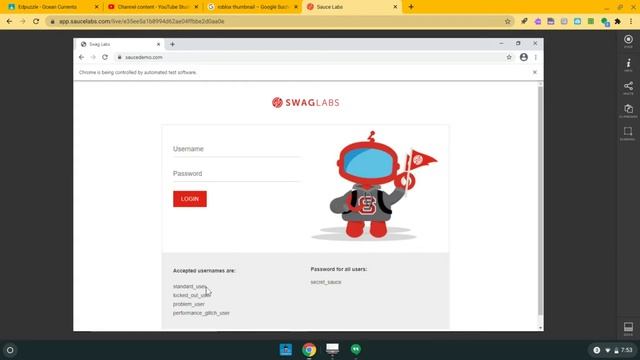Open a new tab in the outer Chrome

(411, 7)
